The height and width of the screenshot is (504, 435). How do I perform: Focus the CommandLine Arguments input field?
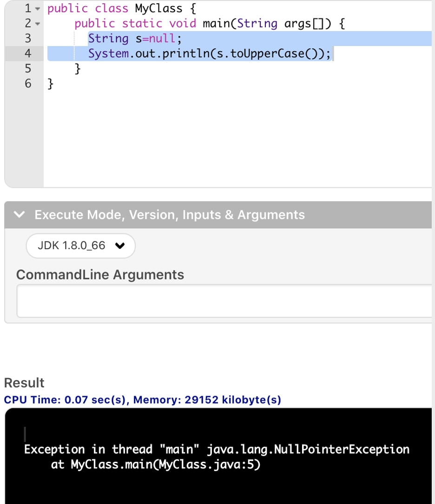(224, 301)
